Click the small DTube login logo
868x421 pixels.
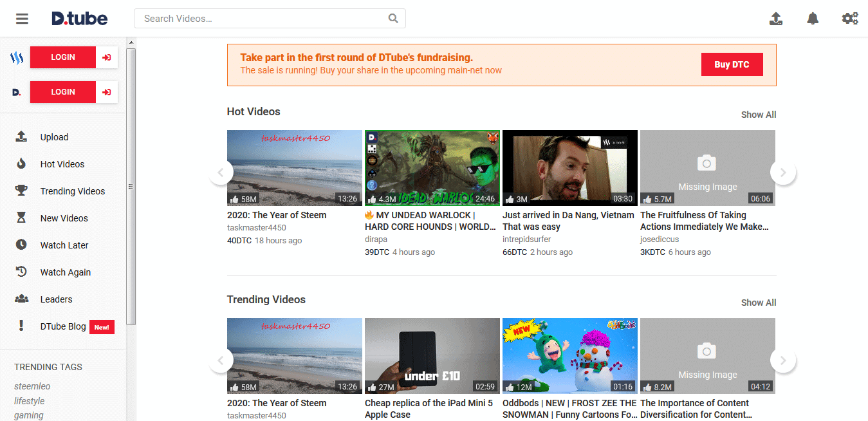click(x=17, y=92)
